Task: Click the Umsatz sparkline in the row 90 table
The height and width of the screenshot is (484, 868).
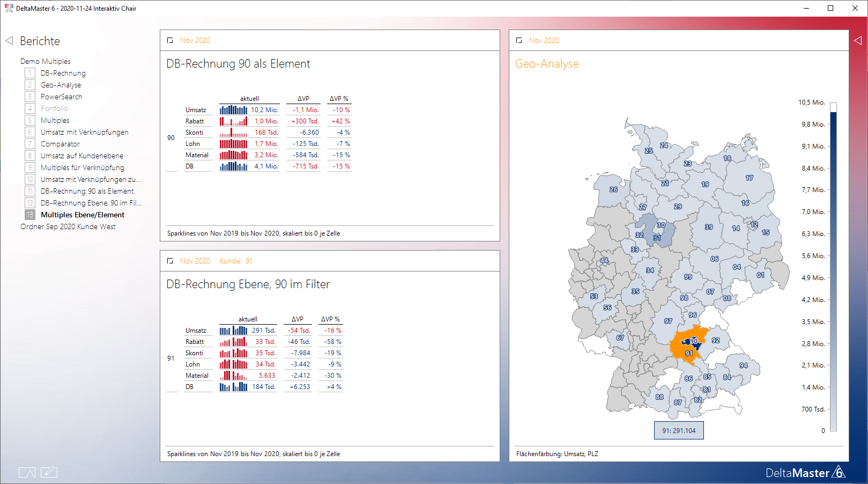Action: click(233, 110)
